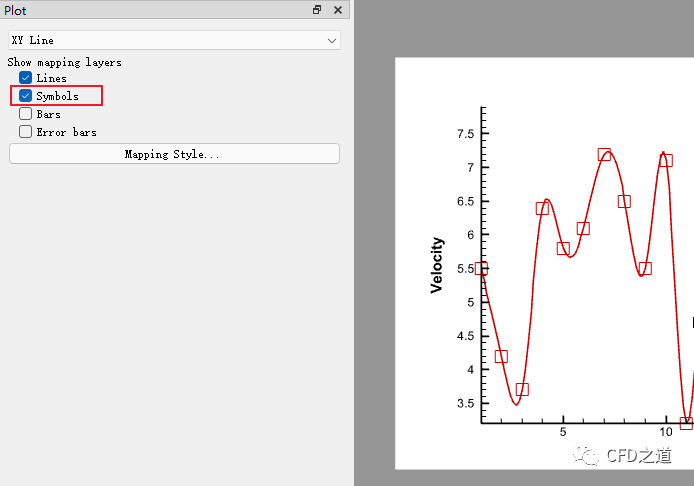
Task: Select the square symbol near velocity 3.7
Action: click(522, 390)
